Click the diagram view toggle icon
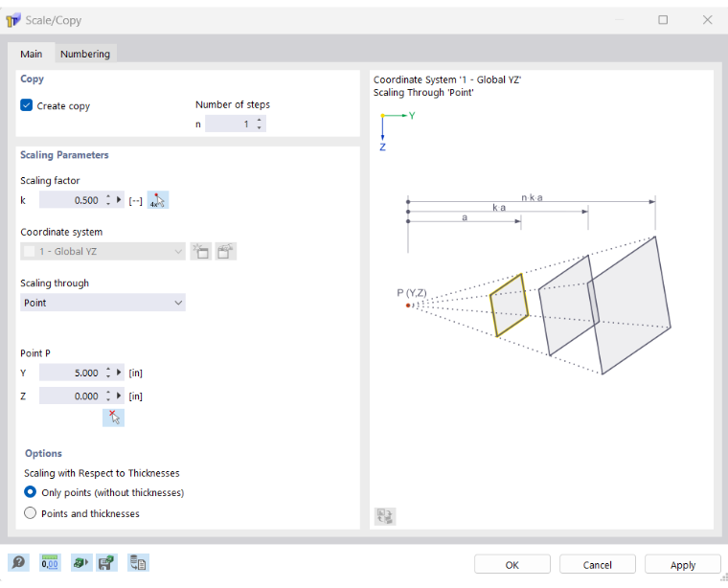The width and height of the screenshot is (728, 588). click(385, 516)
